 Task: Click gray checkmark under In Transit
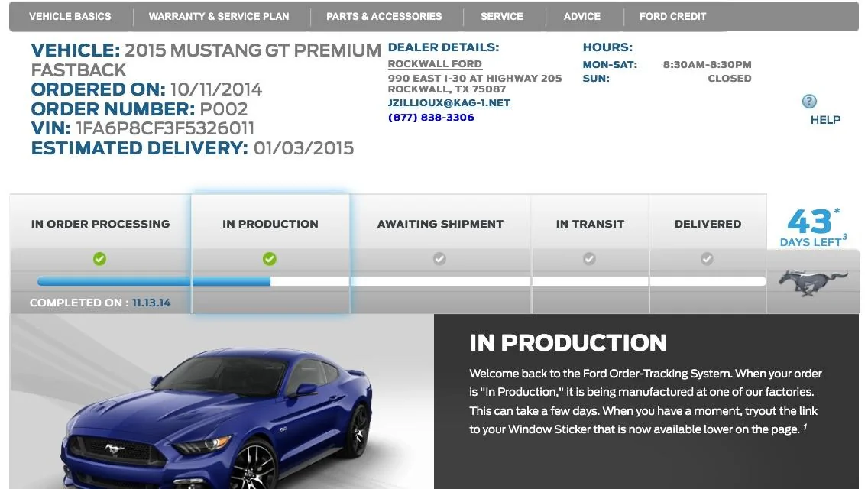[590, 258]
